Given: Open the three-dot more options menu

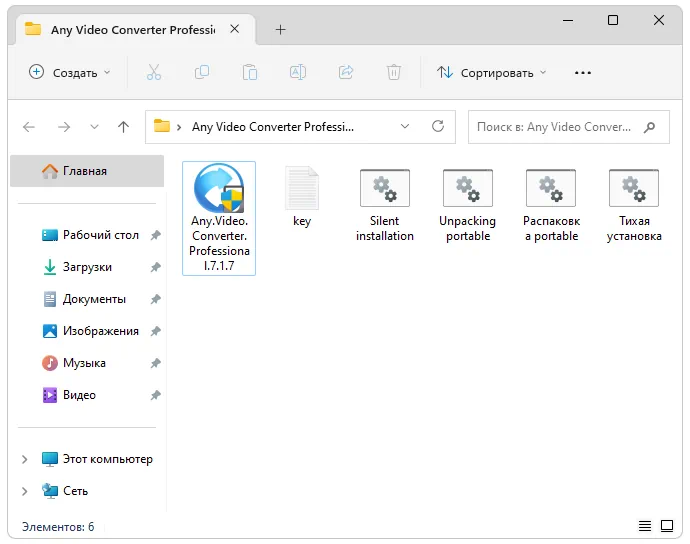Looking at the screenshot, I should 583,73.
